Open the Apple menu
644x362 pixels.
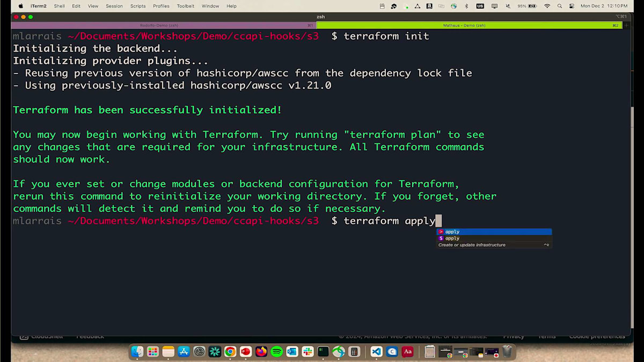(21, 6)
